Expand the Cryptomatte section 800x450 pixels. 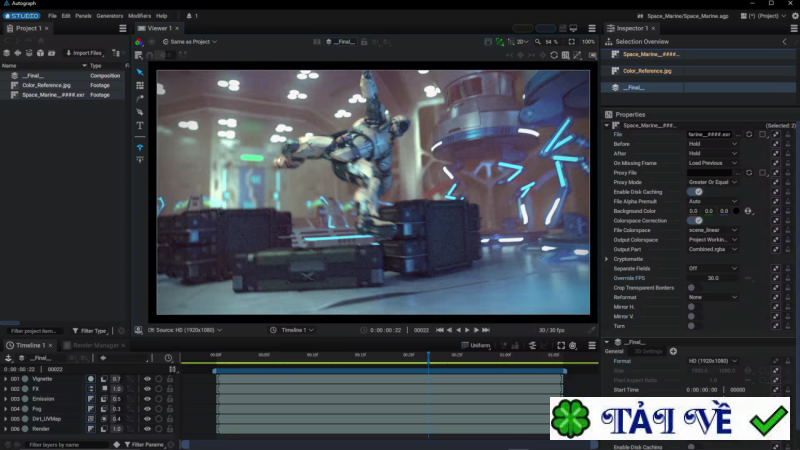607,259
